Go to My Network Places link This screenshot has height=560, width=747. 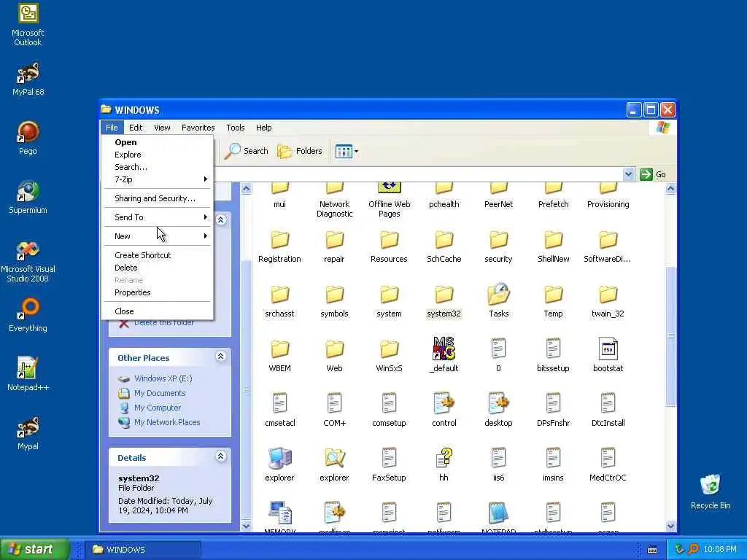(x=167, y=422)
